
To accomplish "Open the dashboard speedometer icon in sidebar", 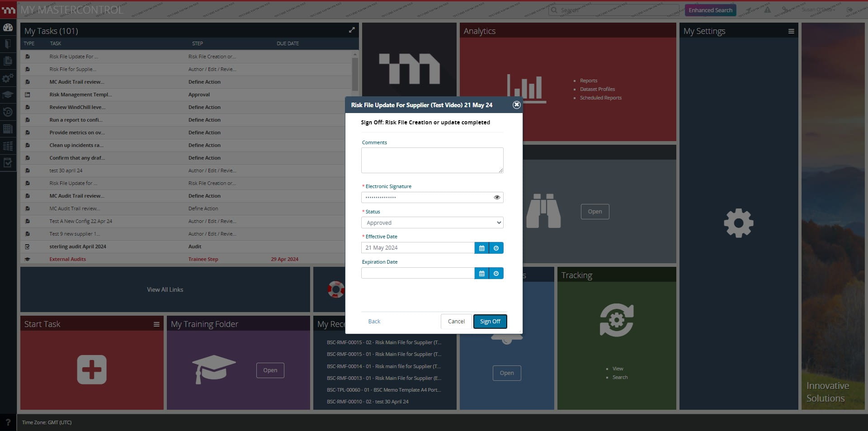I will pyautogui.click(x=8, y=28).
